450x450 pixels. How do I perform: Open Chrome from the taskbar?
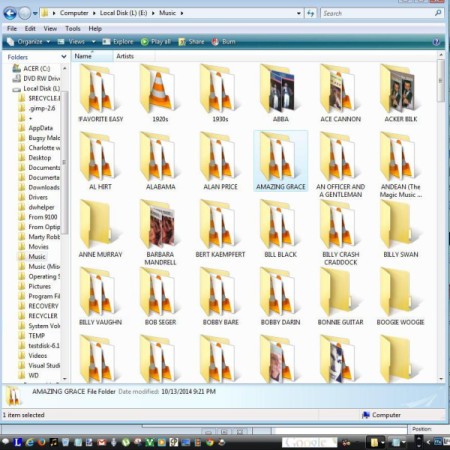pyautogui.click(x=210, y=442)
